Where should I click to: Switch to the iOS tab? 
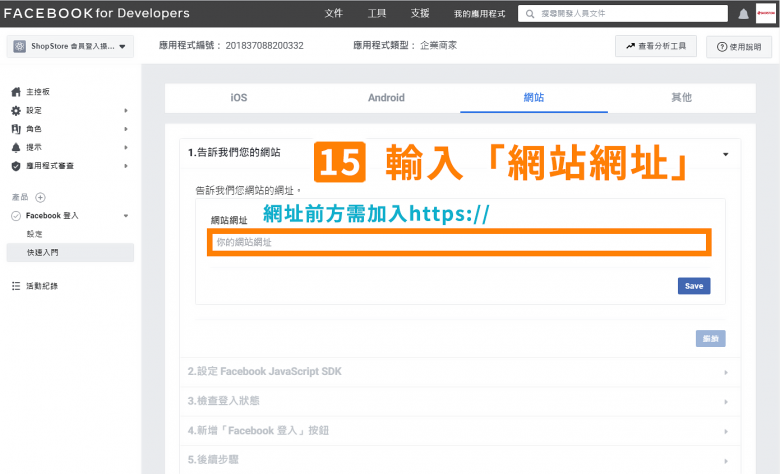pos(239,98)
